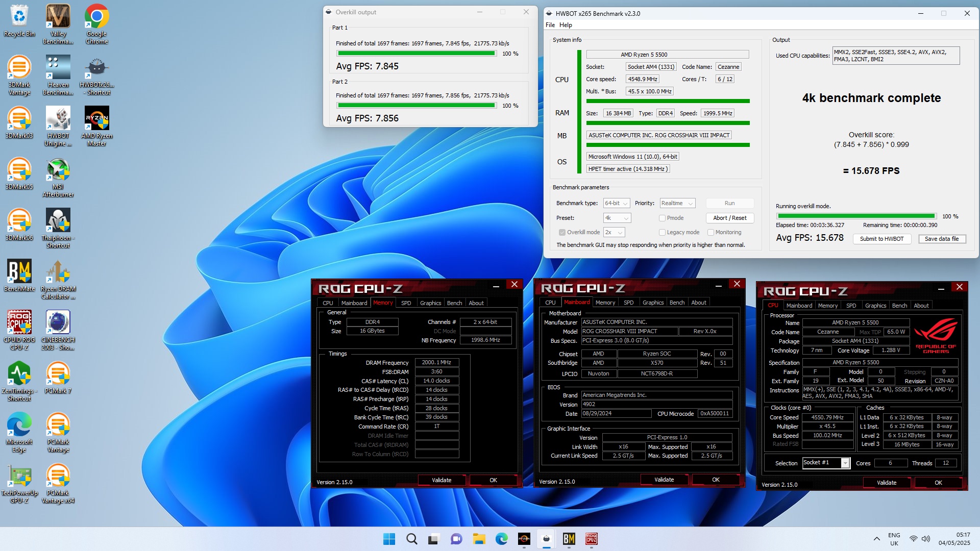The width and height of the screenshot is (980, 551).
Task: Open the Benchmark type 64-bit dropdown
Action: 617,203
